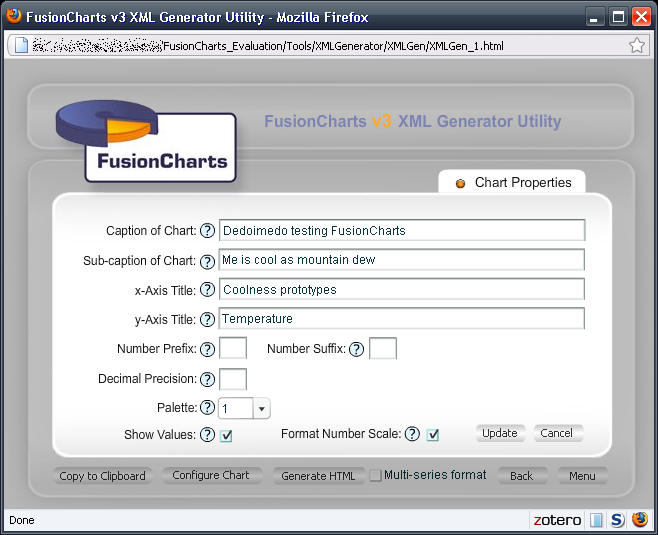Bookmark page with the star icon
658x535 pixels.
pos(637,45)
